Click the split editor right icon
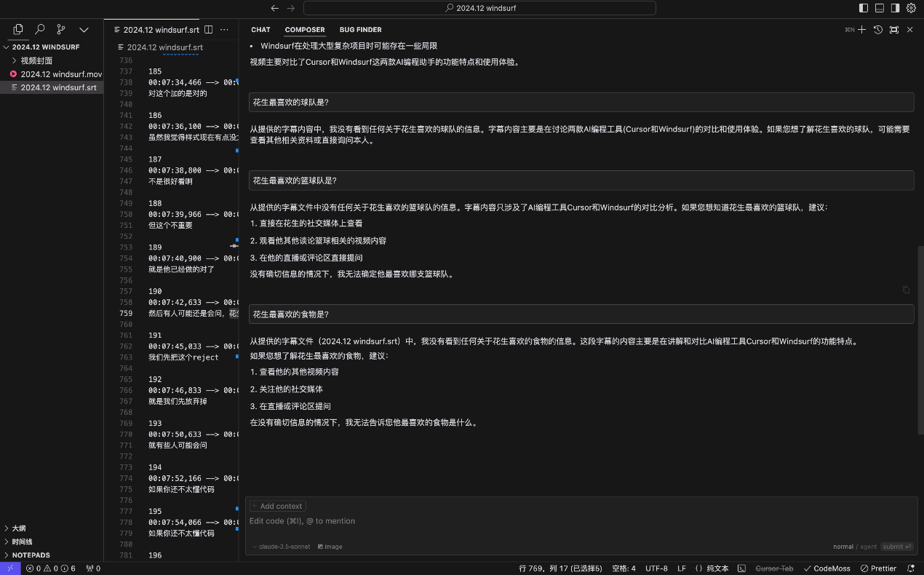 [x=209, y=30]
